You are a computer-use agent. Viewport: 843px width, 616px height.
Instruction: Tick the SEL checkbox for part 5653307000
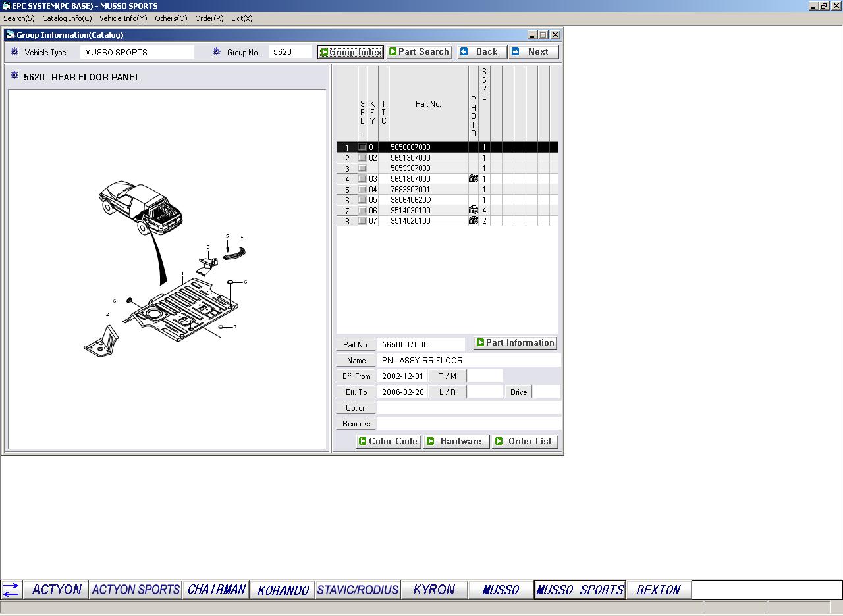coord(362,168)
